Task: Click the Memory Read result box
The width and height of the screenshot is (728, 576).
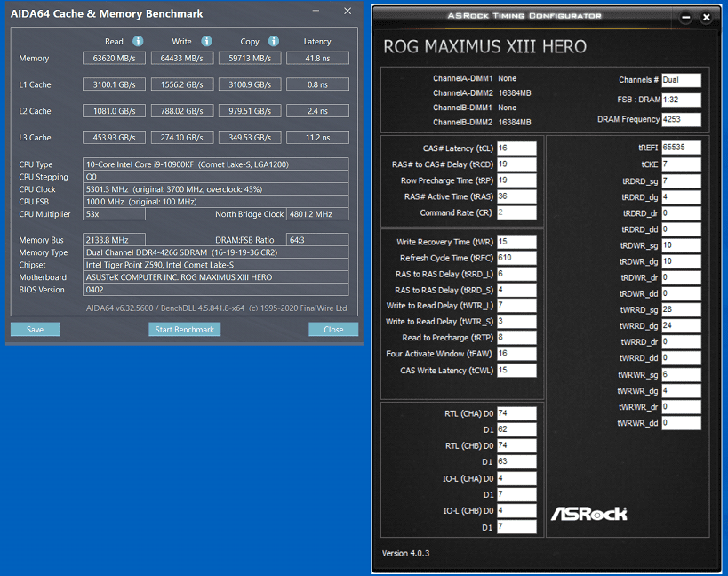Action: 114,58
